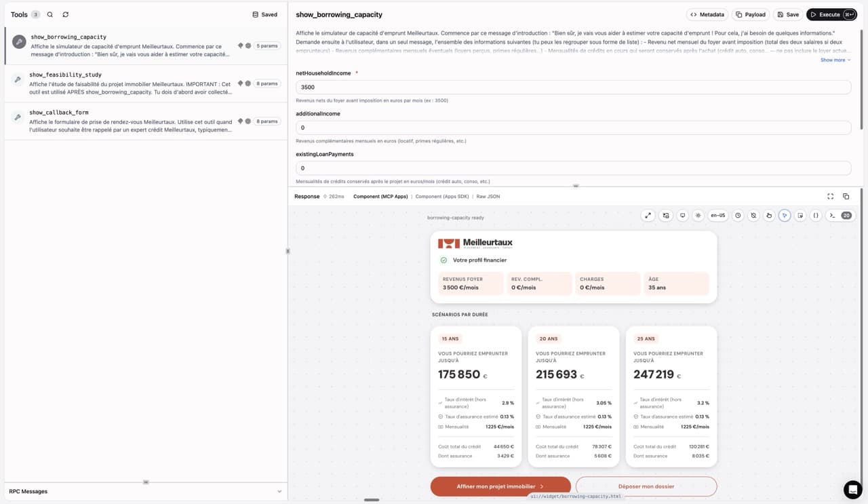Click 8 params badge on show_feasibility_study

(x=267, y=83)
